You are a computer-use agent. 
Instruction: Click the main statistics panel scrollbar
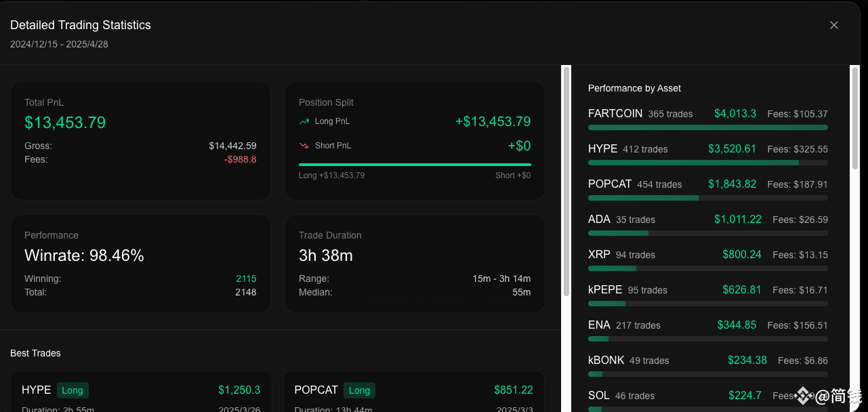[566, 181]
